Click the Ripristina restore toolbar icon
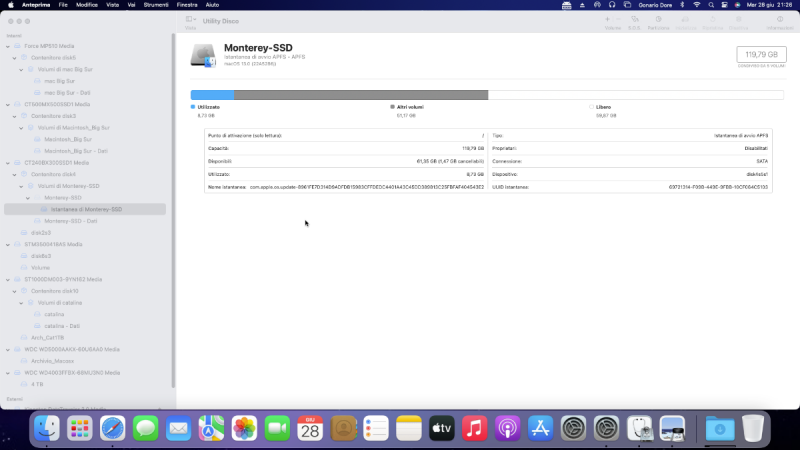Image resolution: width=800 pixels, height=450 pixels. [713, 19]
